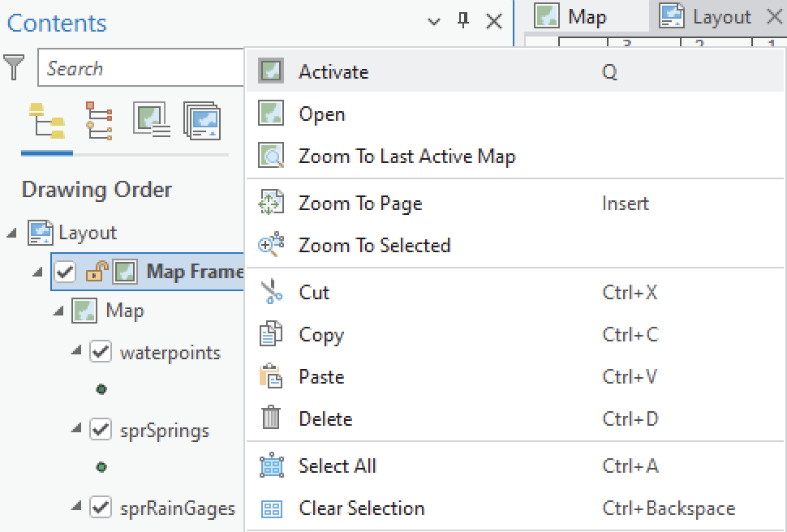Choose Activate from the context menu

click(x=333, y=71)
